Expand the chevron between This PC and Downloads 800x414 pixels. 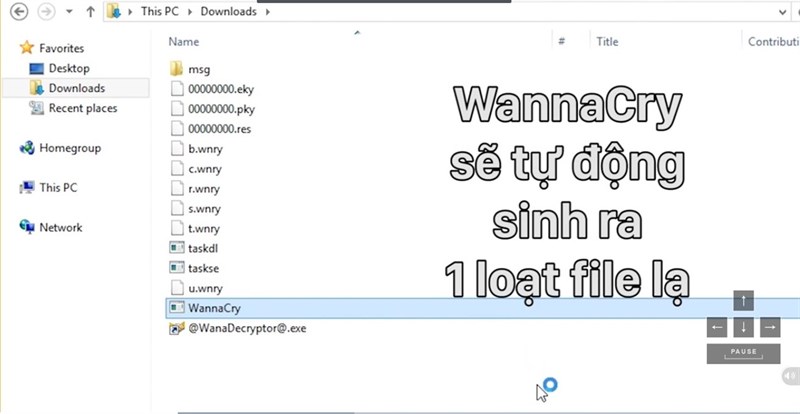(x=190, y=12)
